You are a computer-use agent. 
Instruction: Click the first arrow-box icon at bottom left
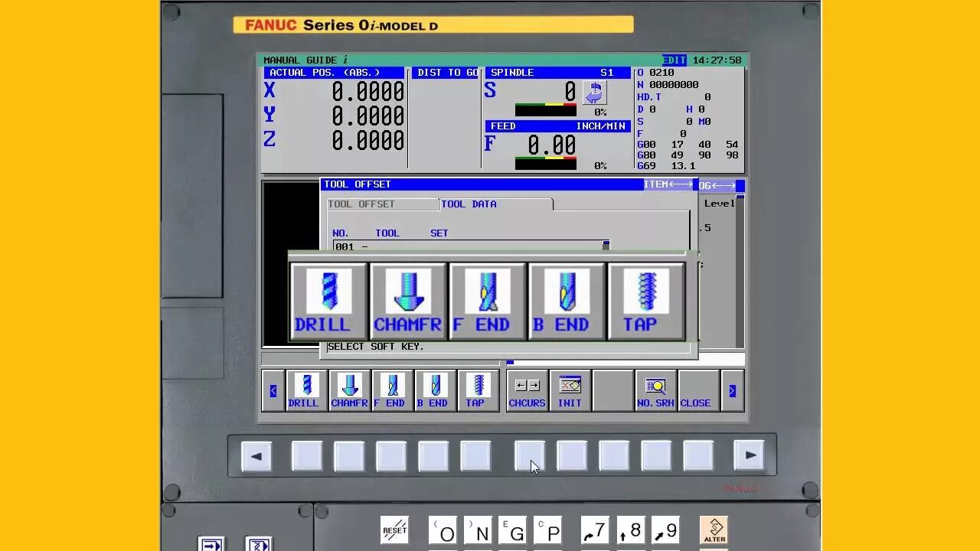pos(212,543)
